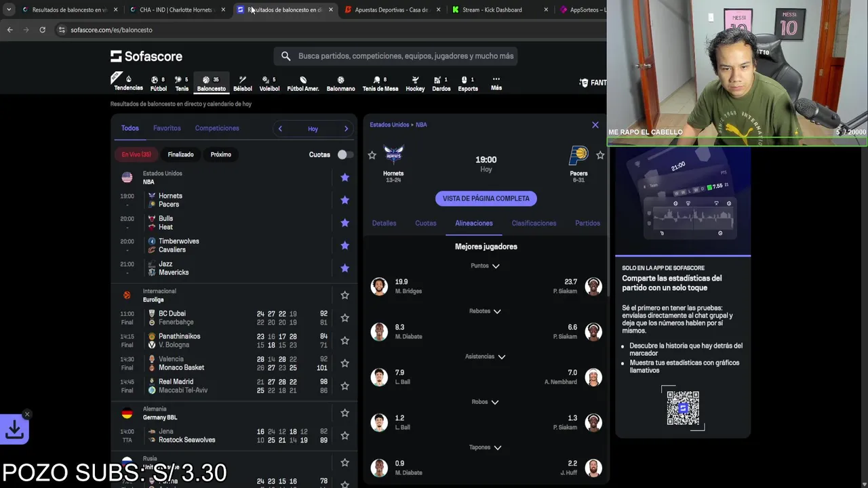
Task: Open Fútbol Amer. sport category
Action: click(303, 83)
